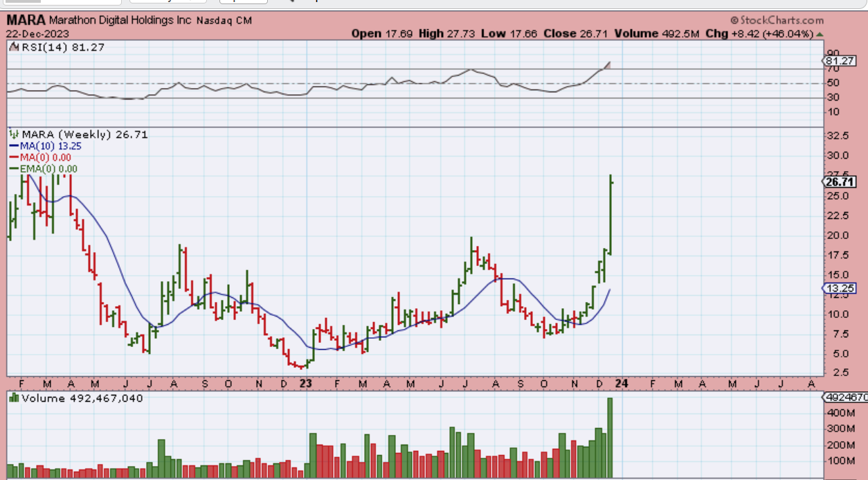Click the 15.0 price axis label
Image resolution: width=868 pixels, height=480 pixels.
pyautogui.click(x=839, y=274)
